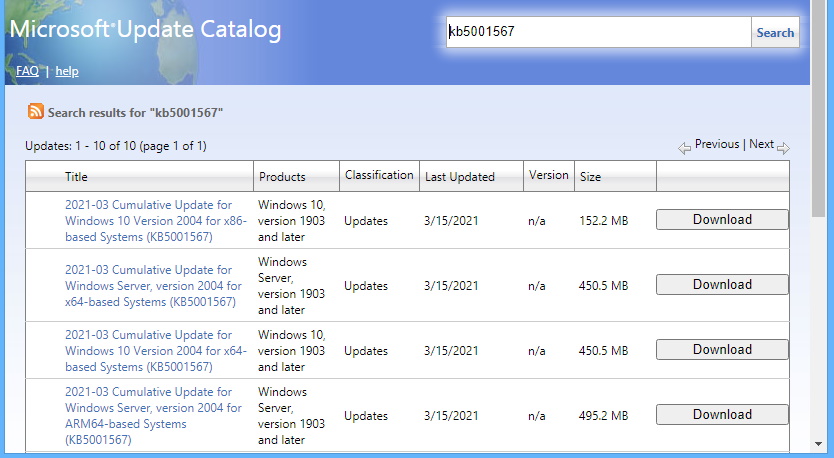The height and width of the screenshot is (458, 834).
Task: Sort results by Products column
Action: click(x=282, y=177)
